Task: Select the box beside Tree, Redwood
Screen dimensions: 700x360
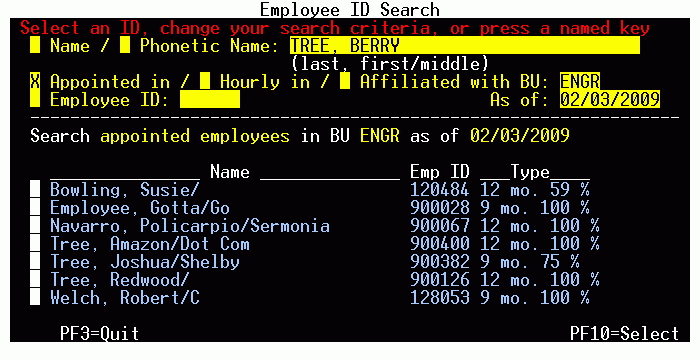Action: coord(35,279)
